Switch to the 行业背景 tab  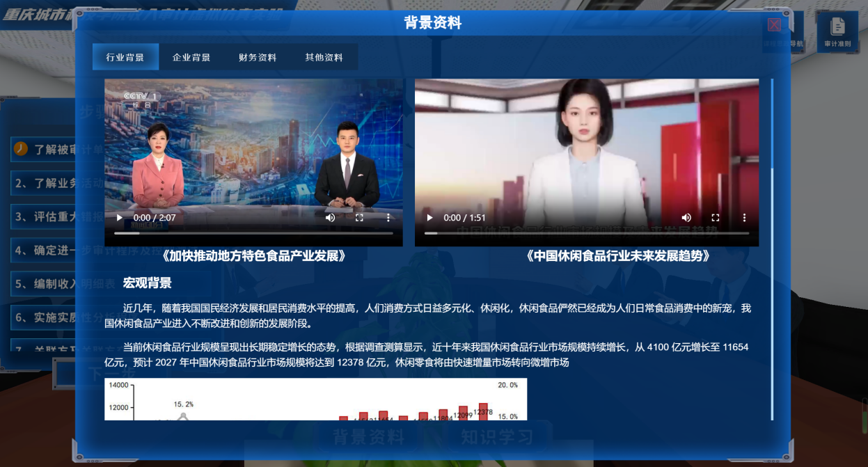click(125, 57)
